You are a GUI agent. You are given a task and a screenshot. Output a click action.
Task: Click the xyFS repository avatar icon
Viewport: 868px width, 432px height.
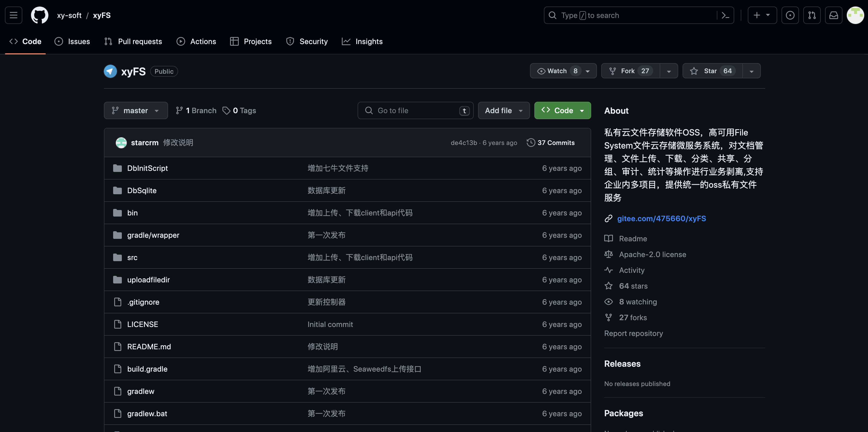point(110,72)
